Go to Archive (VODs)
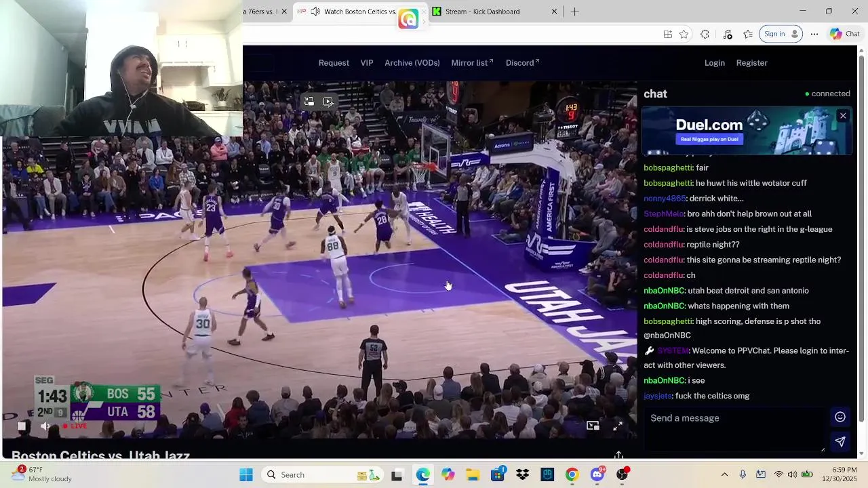This screenshot has height=488, width=868. point(412,63)
